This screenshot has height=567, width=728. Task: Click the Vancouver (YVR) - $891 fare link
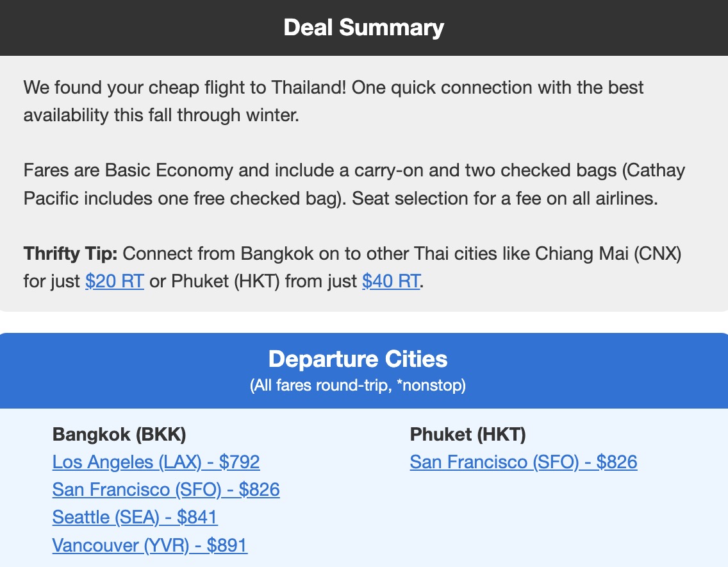click(x=149, y=545)
